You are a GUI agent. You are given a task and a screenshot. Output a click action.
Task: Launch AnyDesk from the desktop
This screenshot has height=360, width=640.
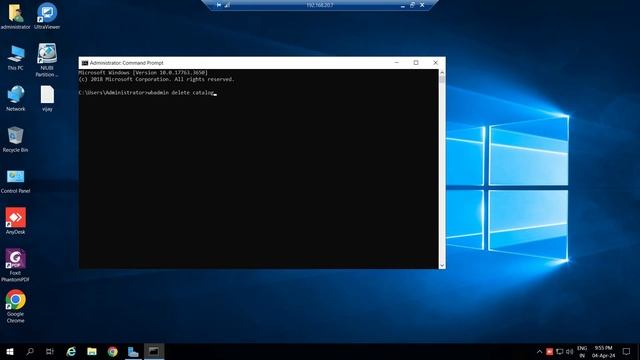(x=16, y=221)
